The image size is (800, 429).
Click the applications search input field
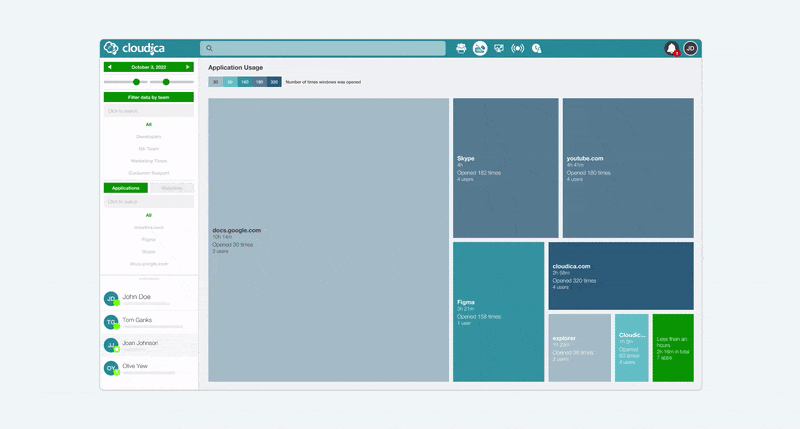click(x=148, y=201)
